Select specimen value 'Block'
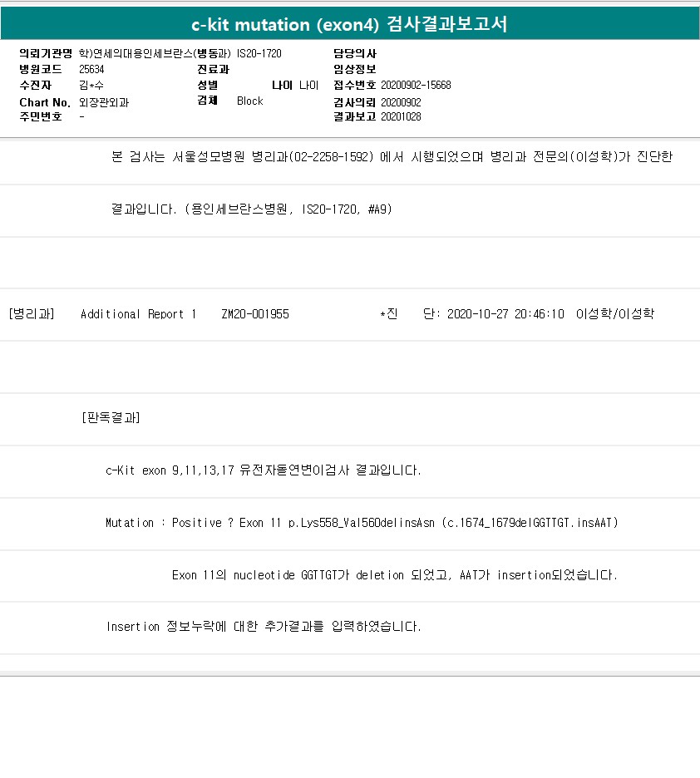This screenshot has width=700, height=778. [x=250, y=101]
